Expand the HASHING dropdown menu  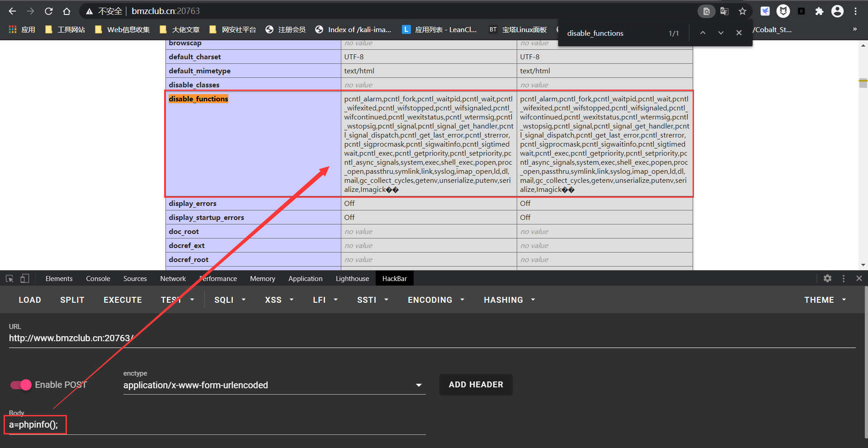(509, 300)
